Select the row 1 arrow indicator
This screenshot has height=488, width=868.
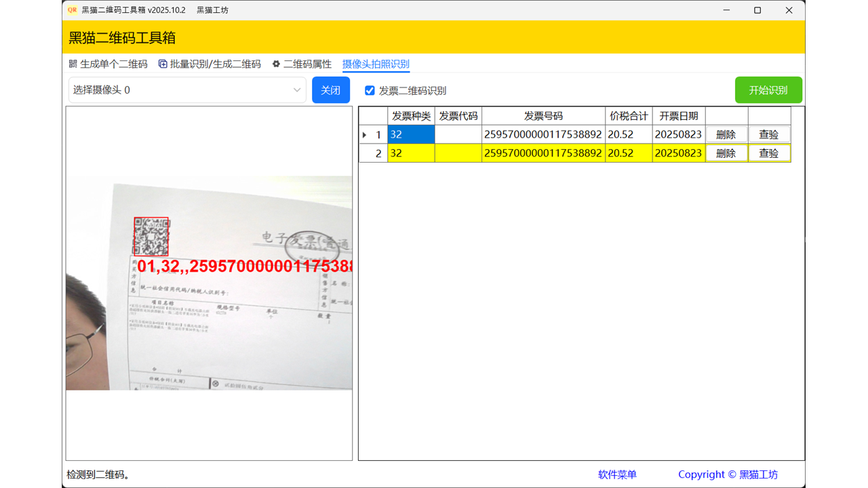pos(366,135)
